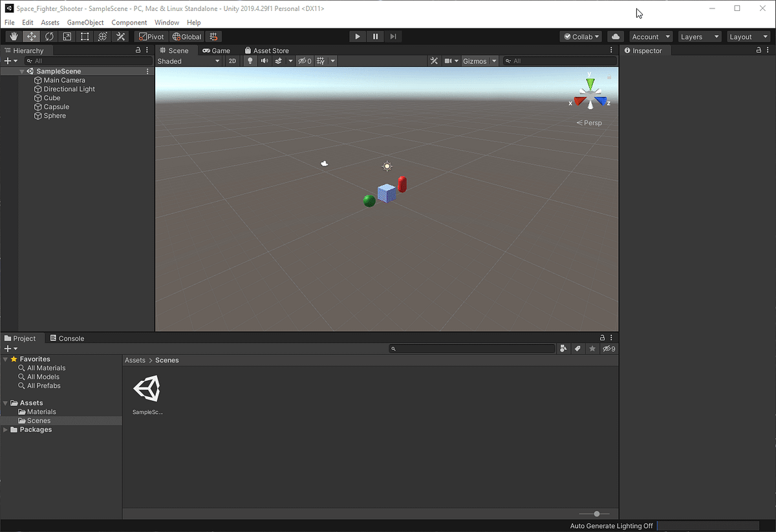Open Project panel options menu
The height and width of the screenshot is (532, 776).
(612, 338)
